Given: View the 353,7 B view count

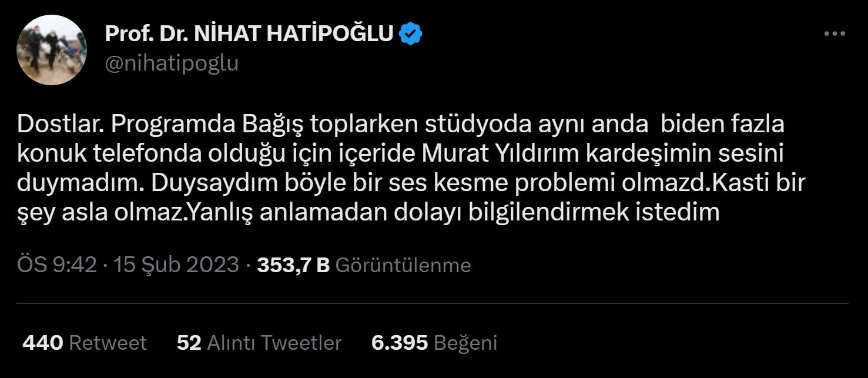Looking at the screenshot, I should tap(293, 265).
